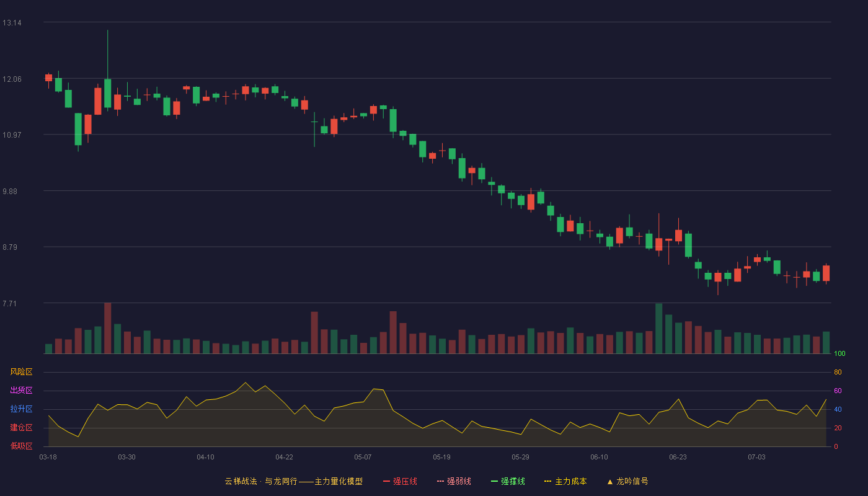Click the 03-30 date label
Image resolution: width=868 pixels, height=496 pixels.
click(126, 457)
